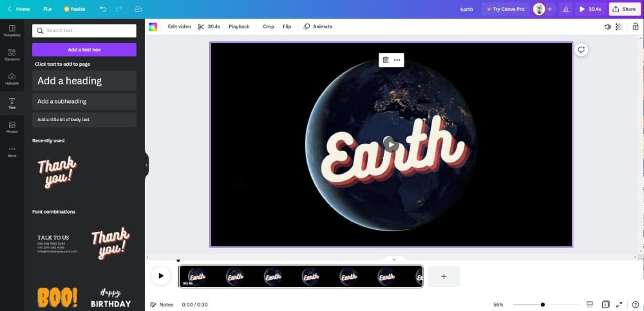Undo the last action
The width and height of the screenshot is (644, 311).
(103, 9)
